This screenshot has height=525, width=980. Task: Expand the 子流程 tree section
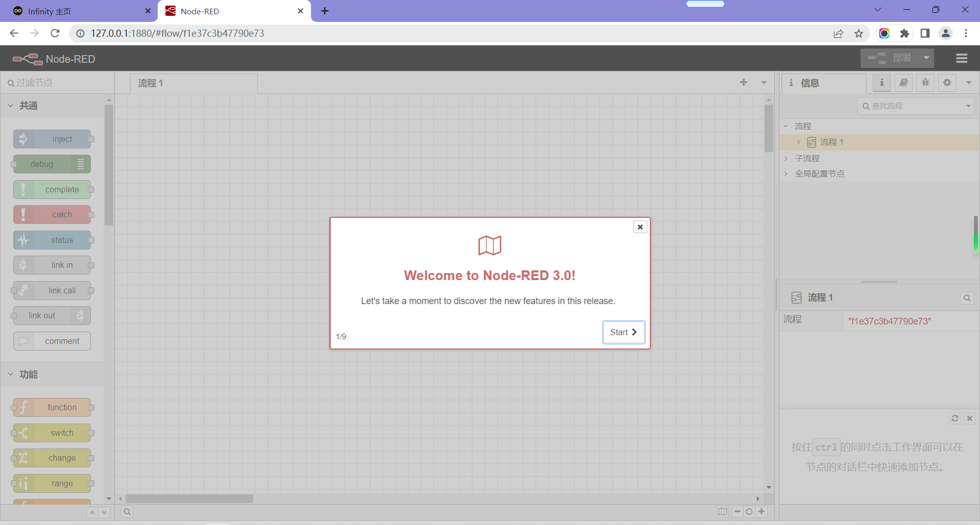click(786, 158)
